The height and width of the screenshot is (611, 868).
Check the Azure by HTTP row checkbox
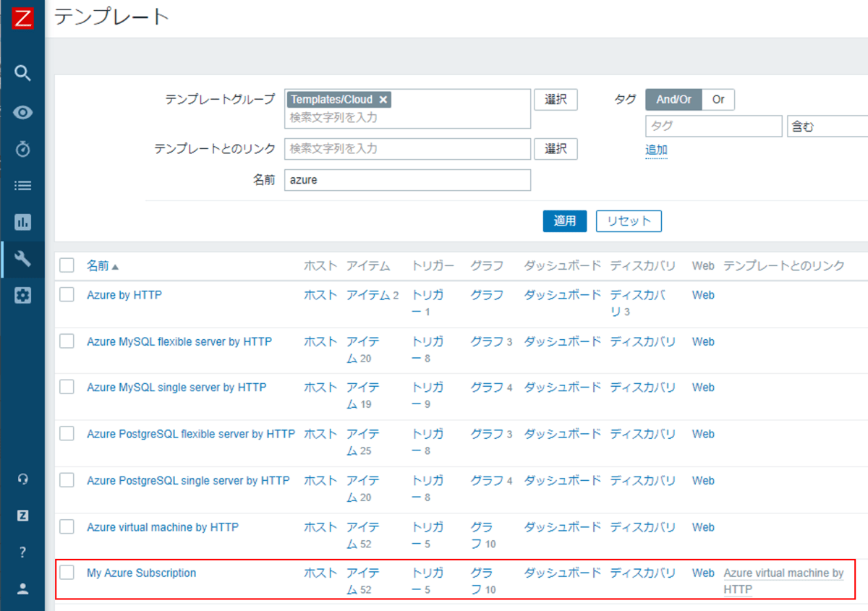pos(67,294)
